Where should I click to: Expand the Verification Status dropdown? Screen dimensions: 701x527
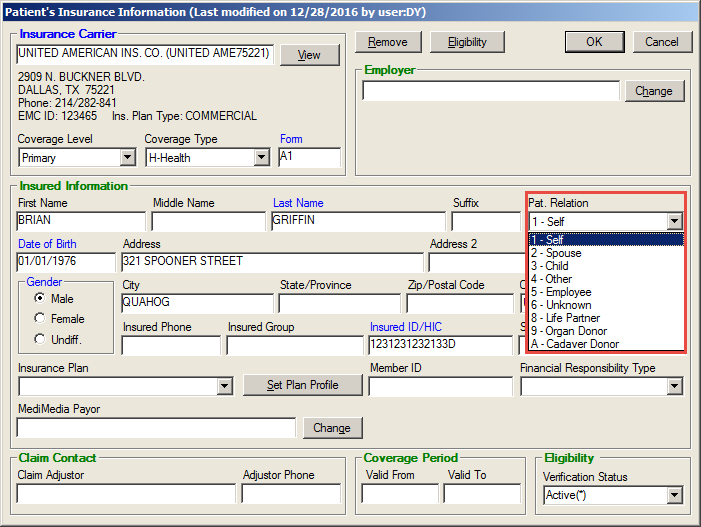point(674,495)
